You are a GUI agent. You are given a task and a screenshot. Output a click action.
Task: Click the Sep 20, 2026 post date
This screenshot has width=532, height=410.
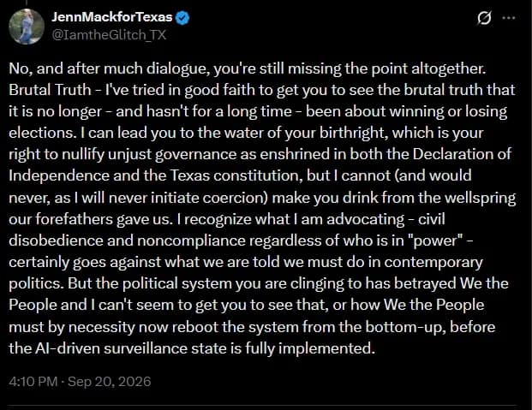pyautogui.click(x=110, y=382)
